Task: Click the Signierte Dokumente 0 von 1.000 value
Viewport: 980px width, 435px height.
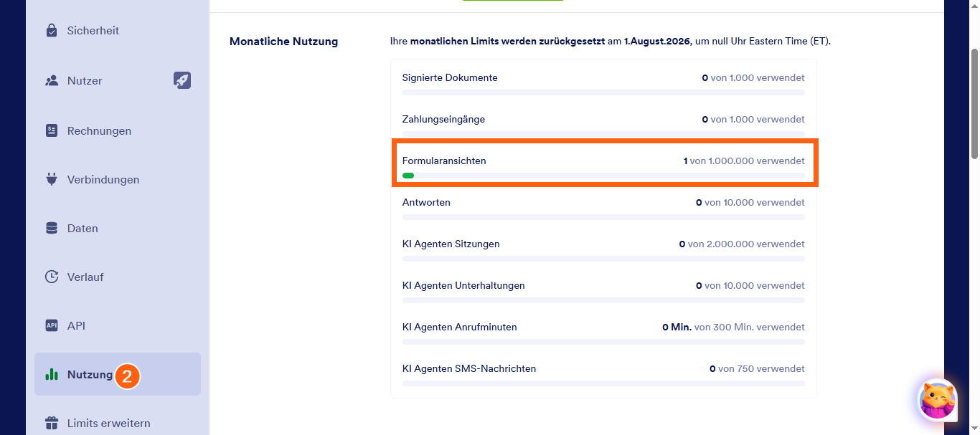Action: pyautogui.click(x=753, y=77)
